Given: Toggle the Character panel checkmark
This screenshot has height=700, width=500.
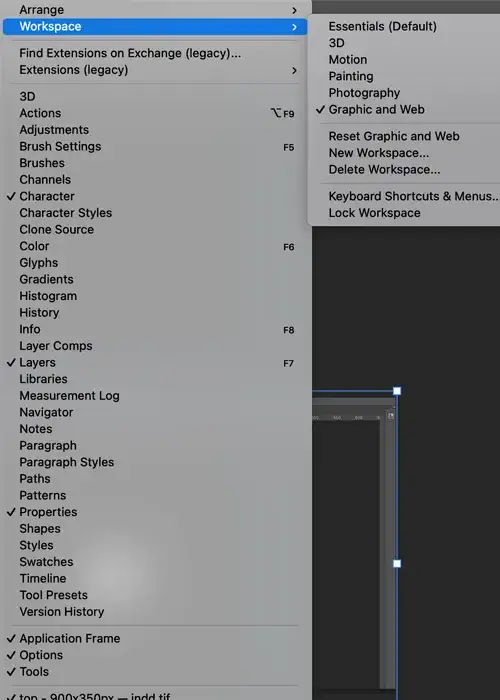Looking at the screenshot, I should pos(11,196).
